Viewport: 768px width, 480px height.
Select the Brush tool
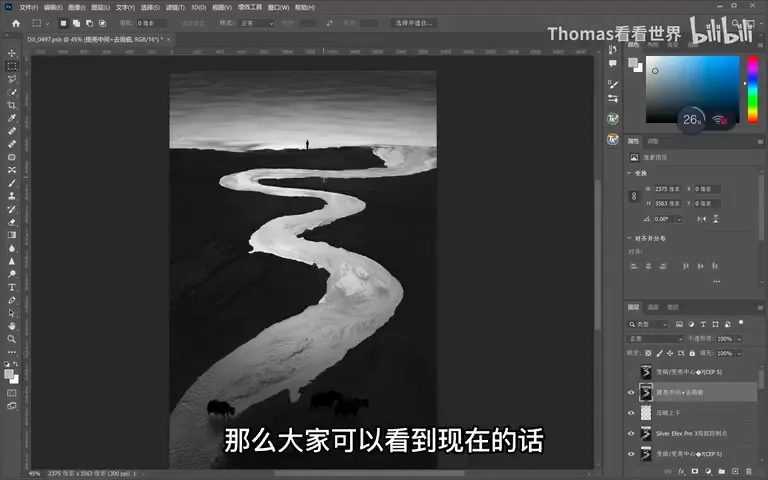pos(12,183)
